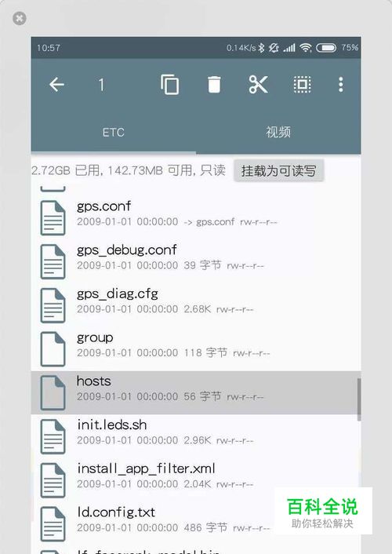
Task: Select the gps_debug.conf file
Action: 196,261
